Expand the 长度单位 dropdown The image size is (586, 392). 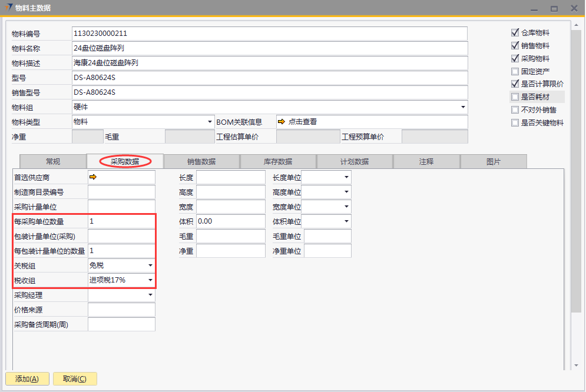click(x=346, y=177)
